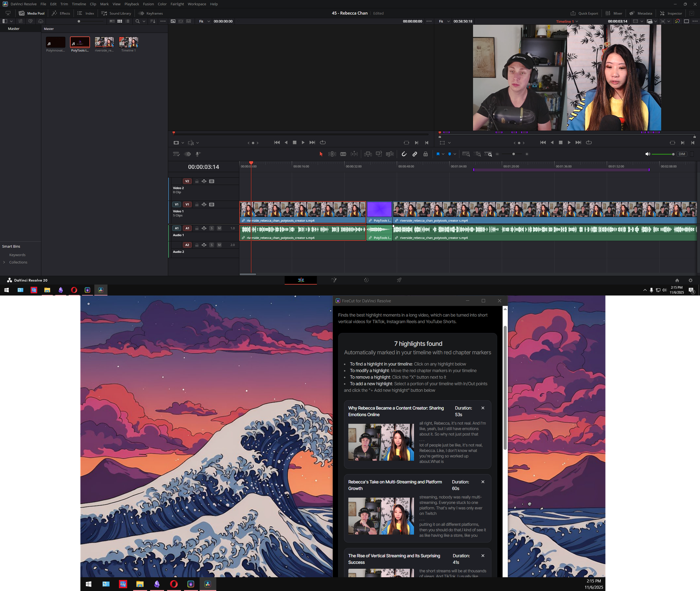Toggle Linked Selection chain icon
This screenshot has height=591, width=700.
(x=415, y=154)
